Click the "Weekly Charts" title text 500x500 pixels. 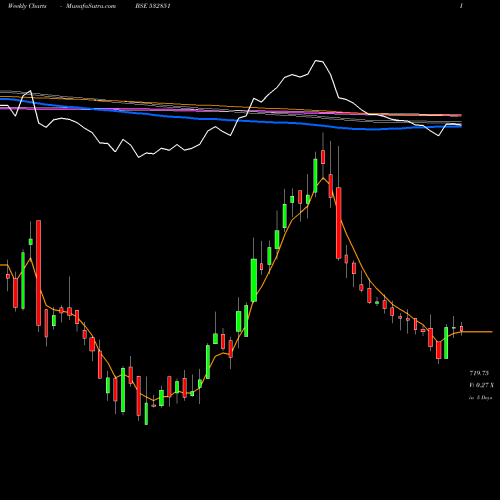[27, 6]
